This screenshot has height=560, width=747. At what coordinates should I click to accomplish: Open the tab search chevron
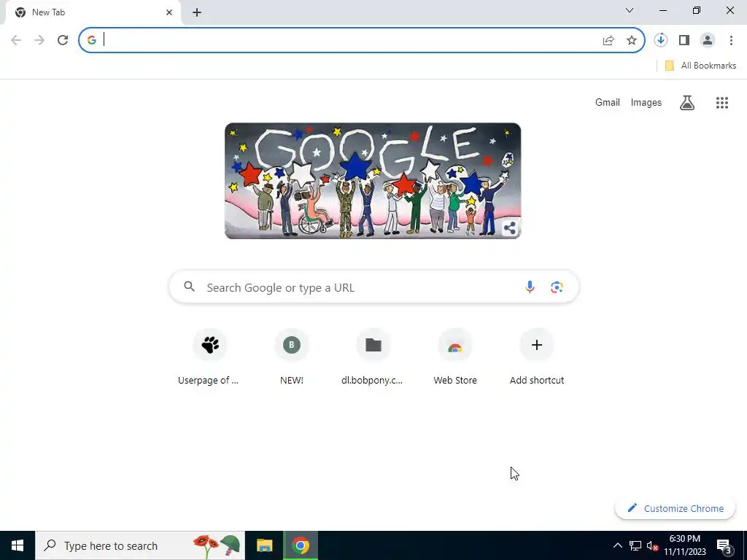click(x=630, y=10)
